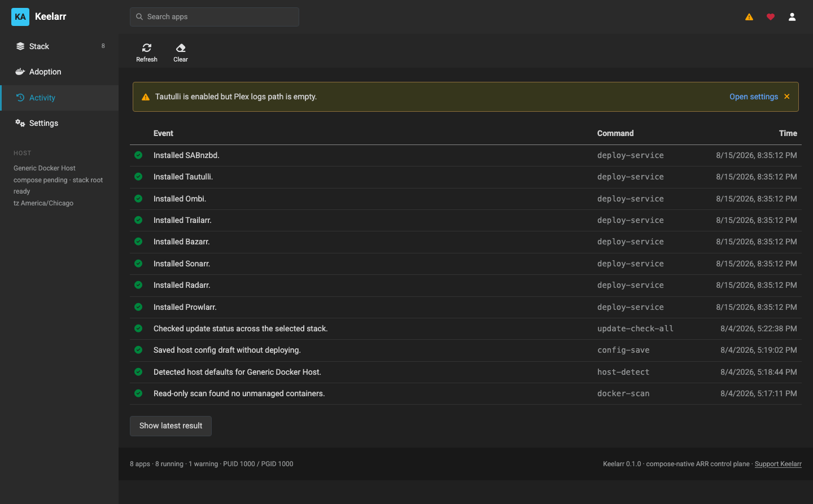Viewport: 813px width, 504px height.
Task: Refresh the activity log
Action: tap(147, 52)
